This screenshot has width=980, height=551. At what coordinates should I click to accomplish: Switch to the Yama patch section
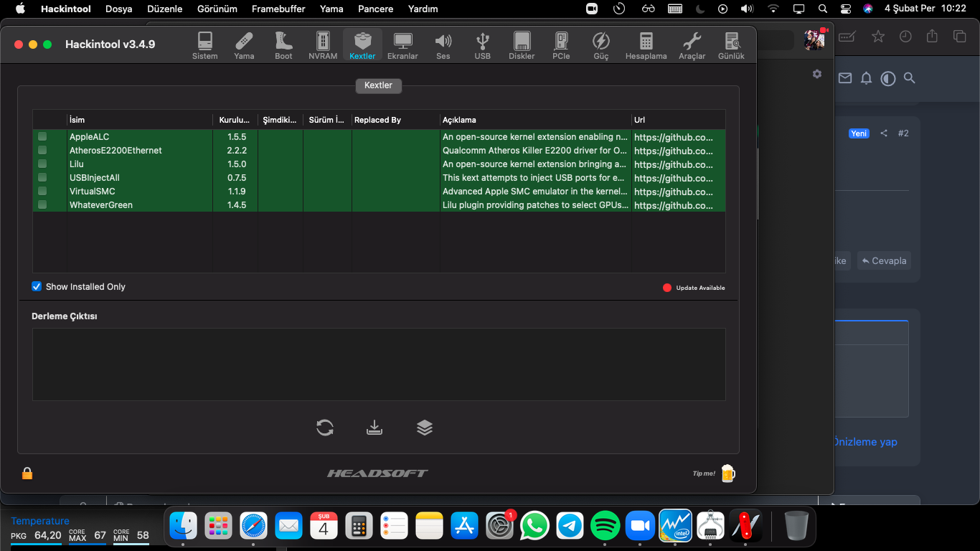click(244, 45)
